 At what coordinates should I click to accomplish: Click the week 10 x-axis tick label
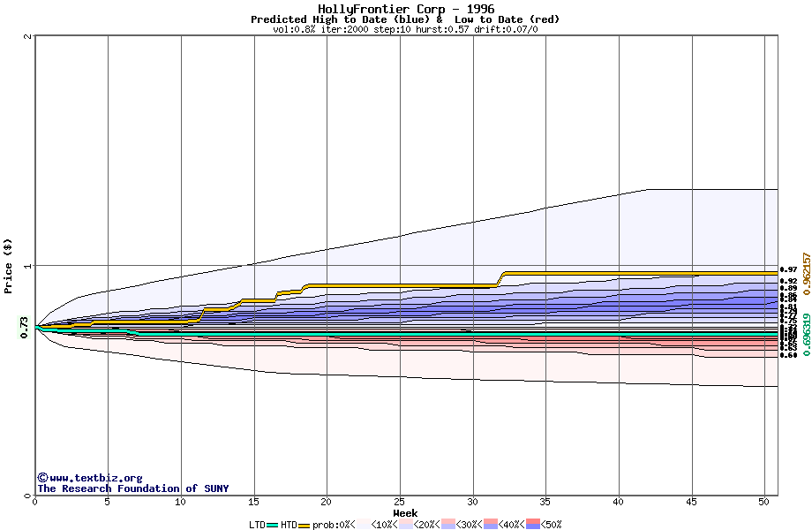180,502
